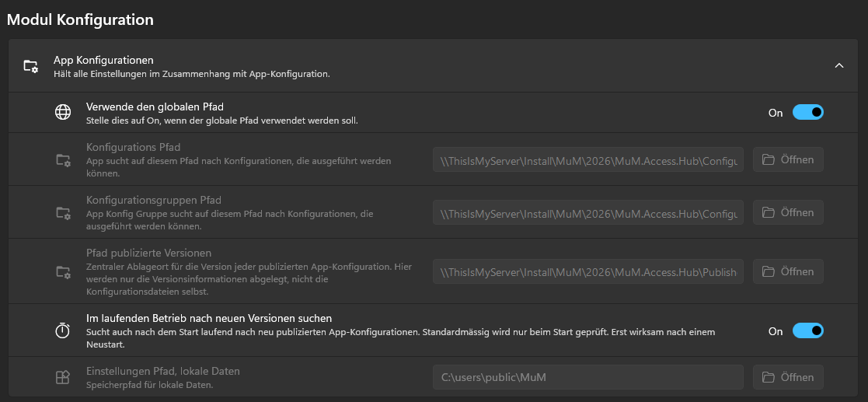Image resolution: width=868 pixels, height=402 pixels.
Task: Click the globe icon beside Verwende den globalen Pfad
Action: click(62, 112)
